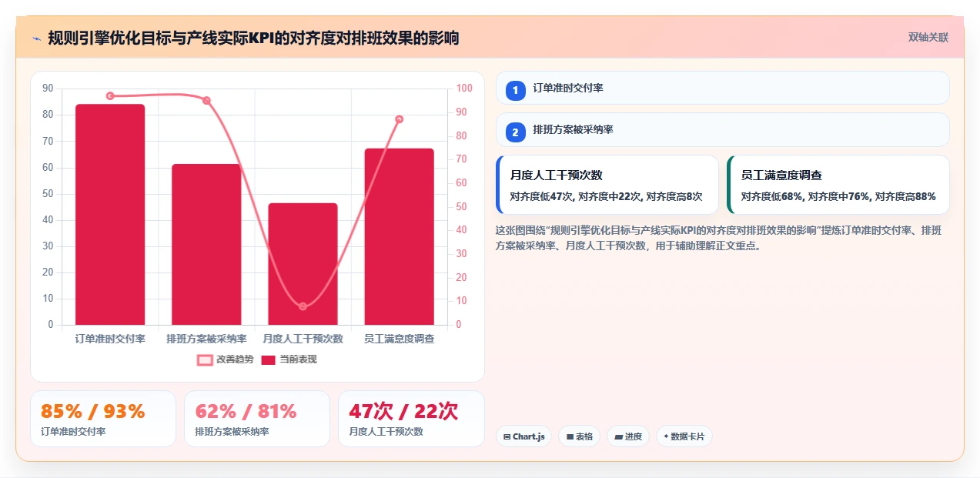This screenshot has height=478, width=980.
Task: Click the icon on the 进度 tag
Action: 618,437
